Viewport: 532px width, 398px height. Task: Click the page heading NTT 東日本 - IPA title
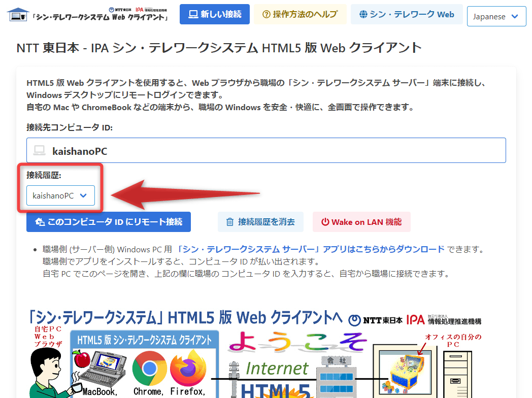219,48
